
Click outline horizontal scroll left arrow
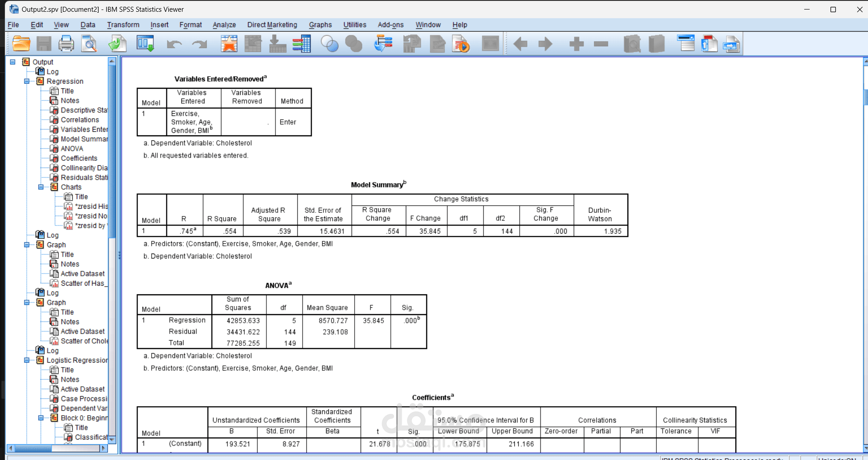pyautogui.click(x=11, y=448)
